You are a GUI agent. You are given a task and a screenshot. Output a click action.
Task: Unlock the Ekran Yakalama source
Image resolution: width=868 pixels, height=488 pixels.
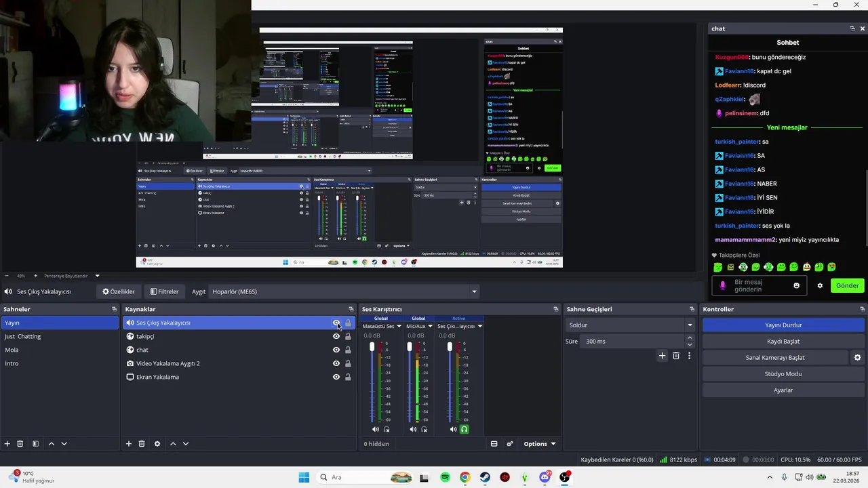349,377
